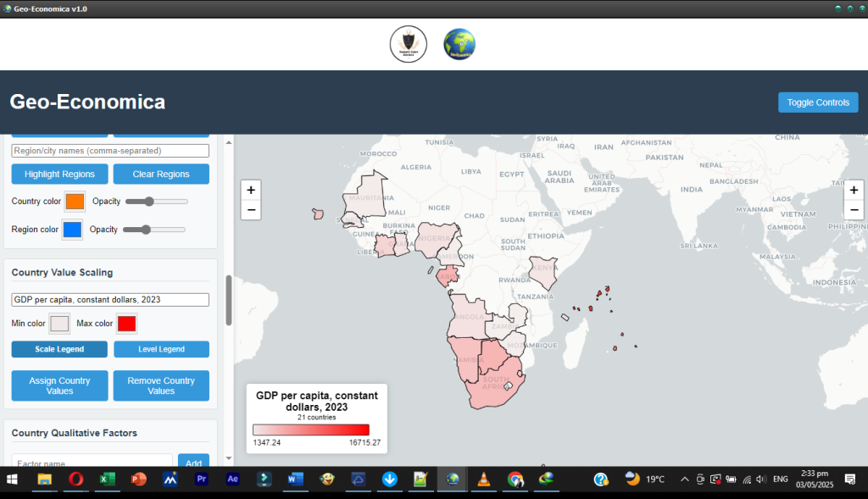Click the round crest logo in the header
Image resolution: width=868 pixels, height=499 pixels.
click(x=408, y=44)
